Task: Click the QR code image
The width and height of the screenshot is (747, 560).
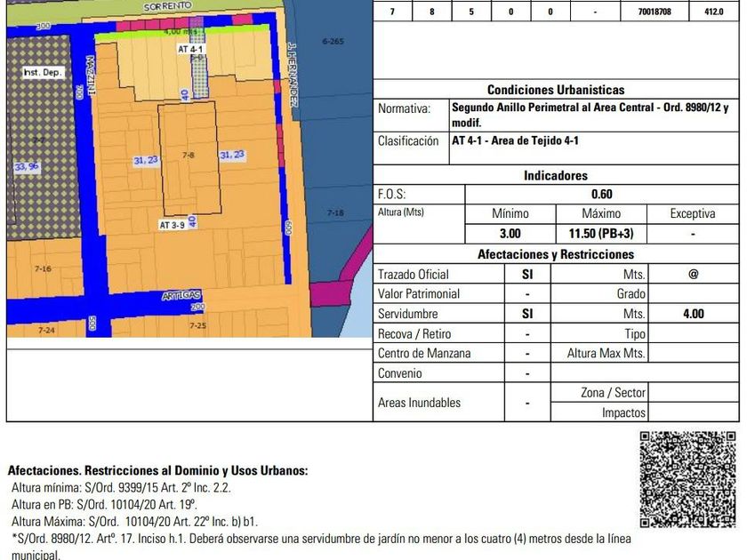Action: coord(687,479)
